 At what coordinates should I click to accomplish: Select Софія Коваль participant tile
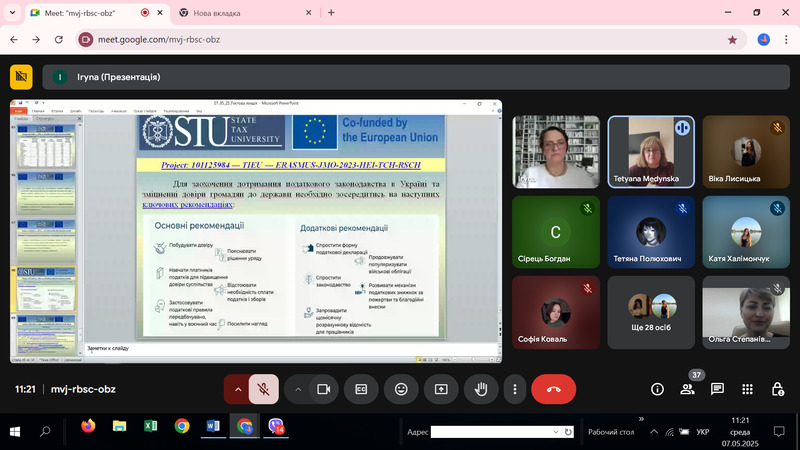coord(556,312)
